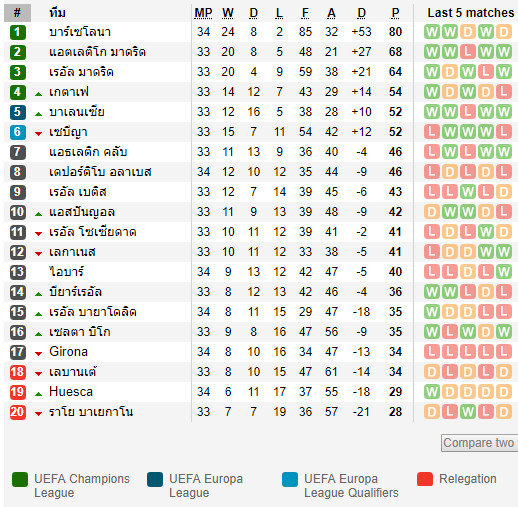The image size is (518, 507).
Task: Open the Girona team link
Action: [x=69, y=352]
